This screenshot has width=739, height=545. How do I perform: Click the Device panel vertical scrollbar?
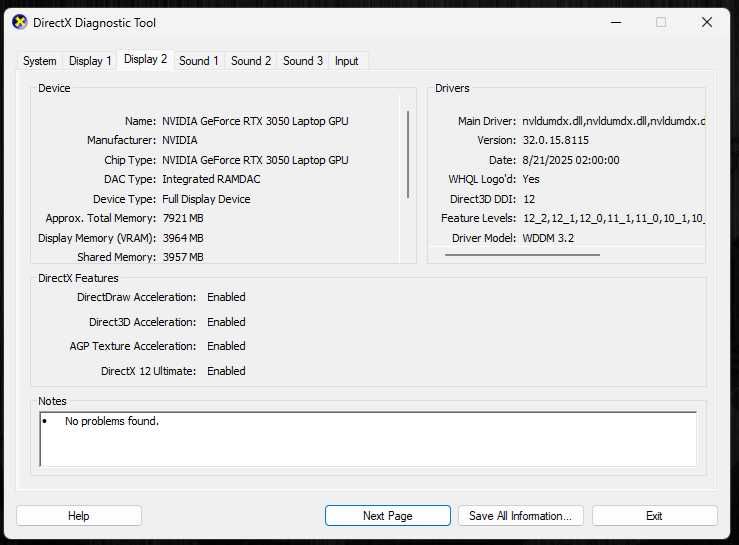click(x=408, y=155)
